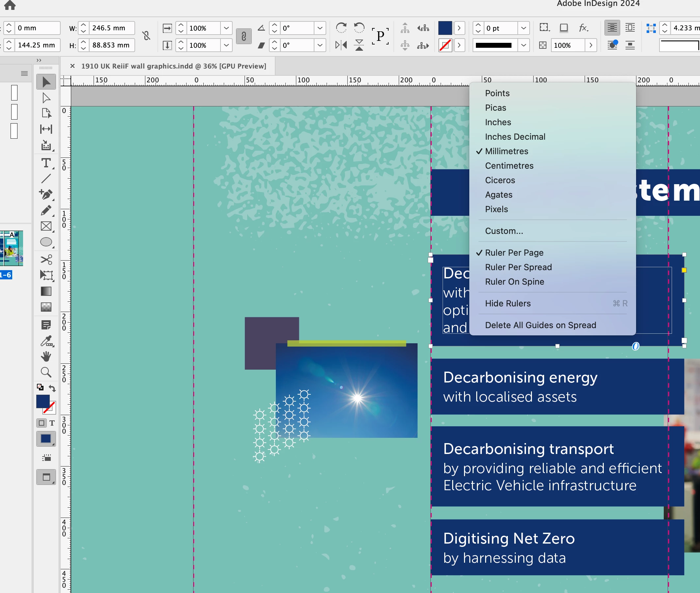This screenshot has height=593, width=700.
Task: Select the Hand tool
Action: click(46, 356)
